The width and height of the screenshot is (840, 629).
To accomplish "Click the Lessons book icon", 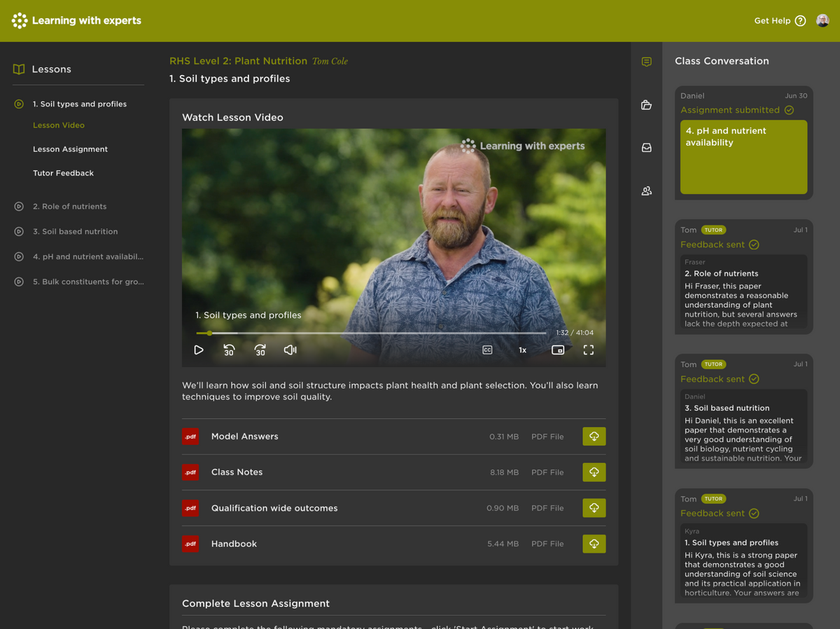I will (x=19, y=69).
